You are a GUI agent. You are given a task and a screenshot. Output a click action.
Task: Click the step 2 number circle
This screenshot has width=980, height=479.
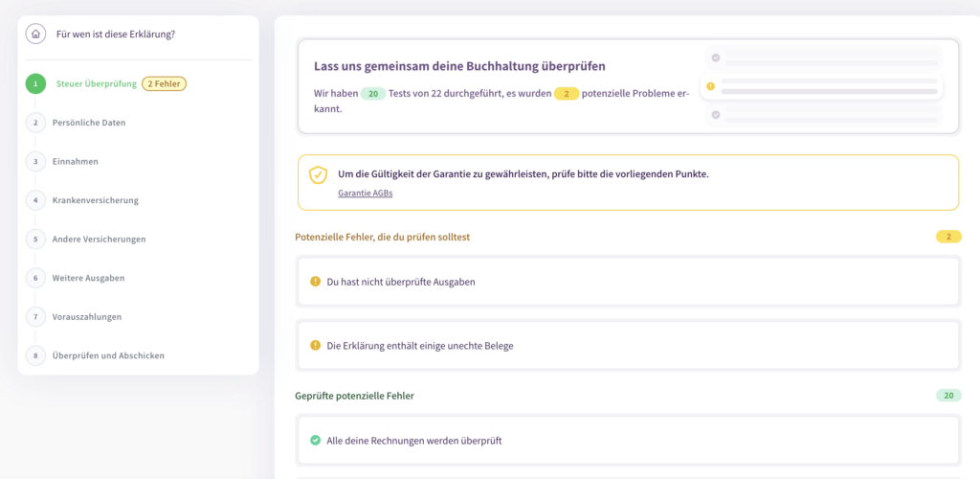[x=35, y=123]
